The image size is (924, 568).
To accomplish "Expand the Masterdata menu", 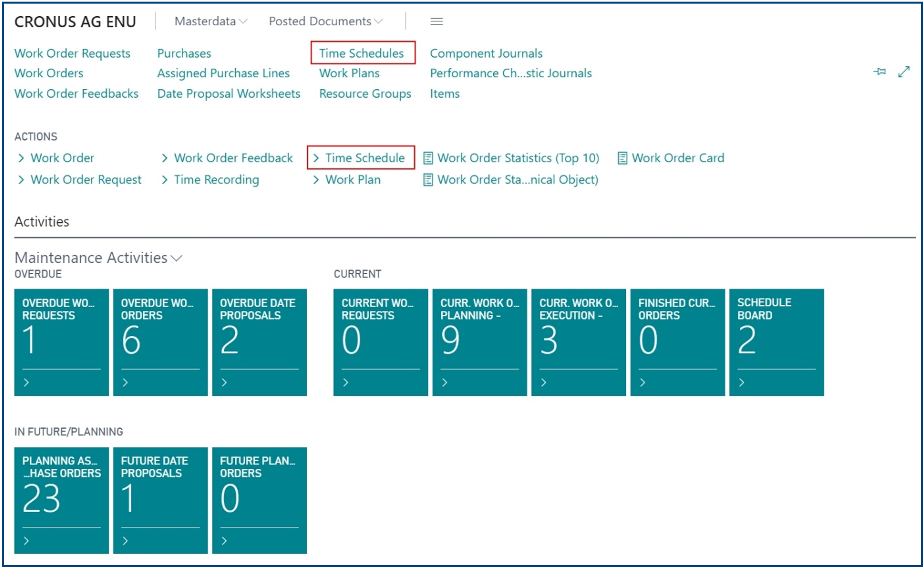I will pos(211,21).
